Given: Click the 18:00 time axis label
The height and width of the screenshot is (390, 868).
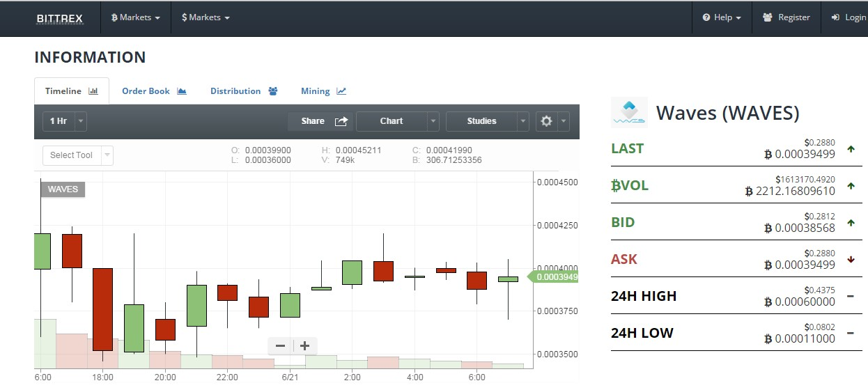Looking at the screenshot, I should coord(103,377).
